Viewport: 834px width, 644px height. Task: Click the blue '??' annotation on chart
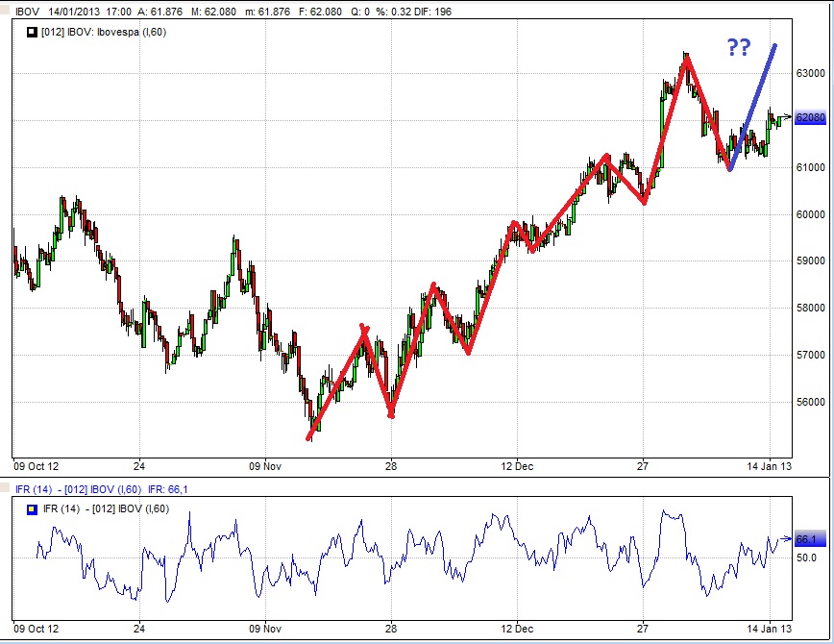point(736,48)
